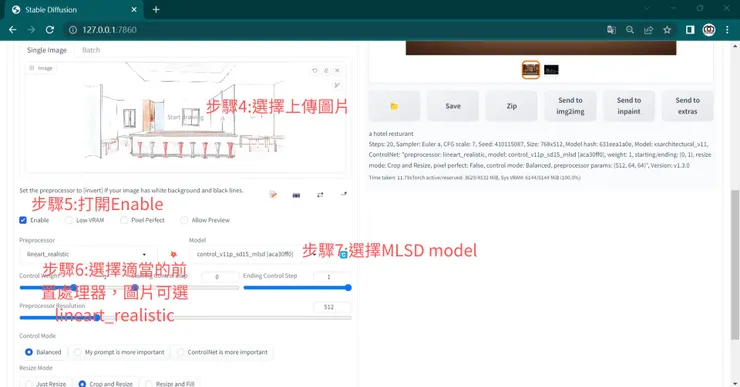Adjust the Control Weight slider handle

click(74, 287)
